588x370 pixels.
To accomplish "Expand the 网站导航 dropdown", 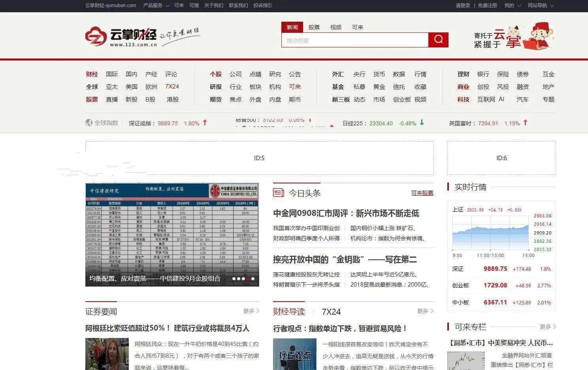I will (x=541, y=6).
